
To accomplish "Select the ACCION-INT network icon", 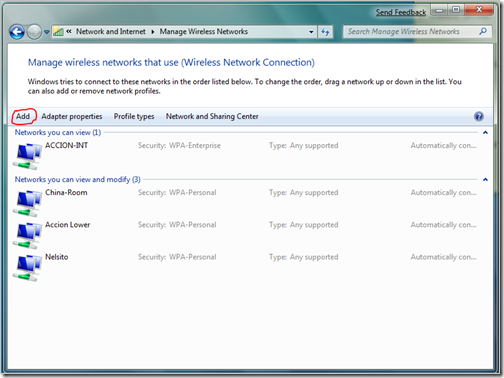I will click(27, 156).
